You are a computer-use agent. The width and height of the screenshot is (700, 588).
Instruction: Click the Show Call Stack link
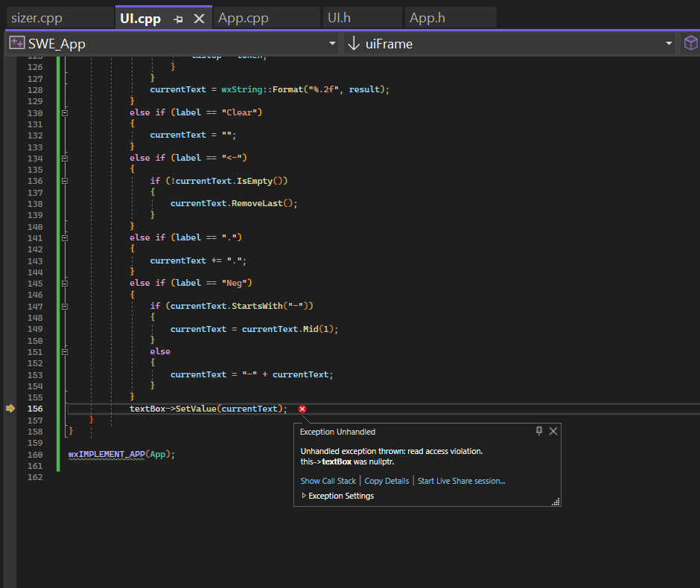pos(328,481)
